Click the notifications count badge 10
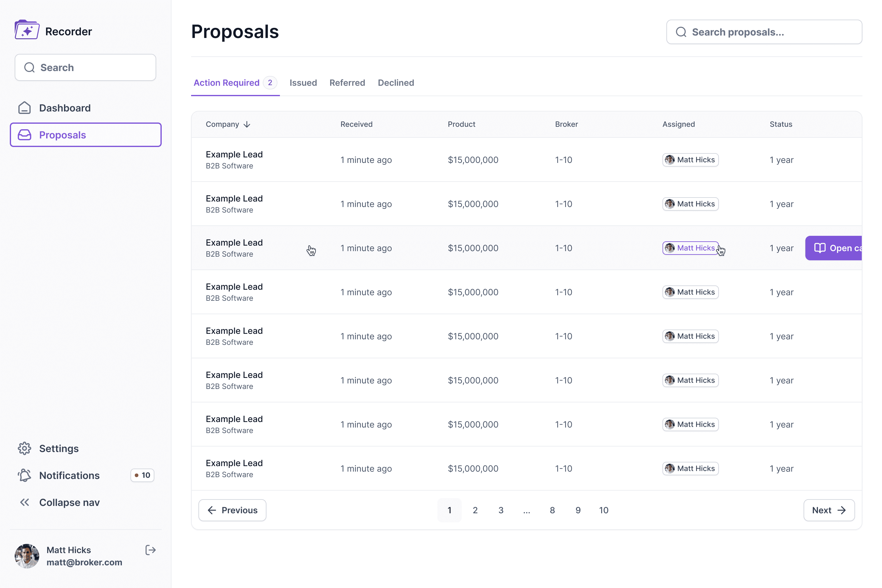 point(142,475)
